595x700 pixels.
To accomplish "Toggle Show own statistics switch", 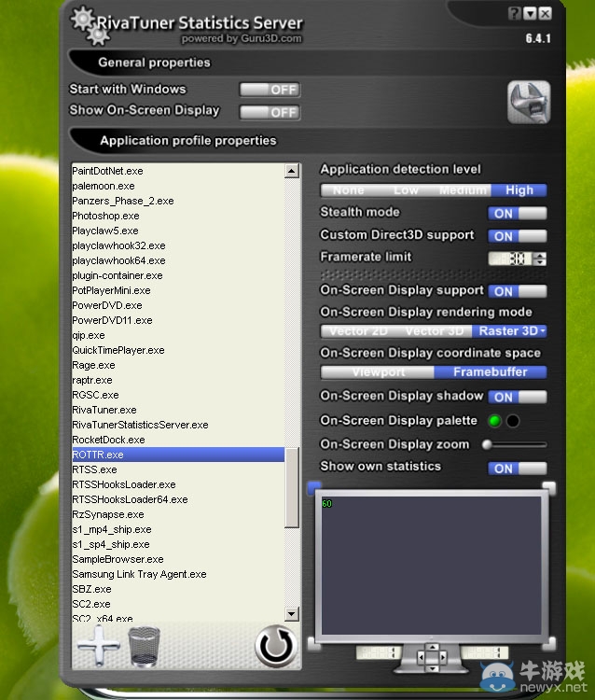I will (518, 469).
